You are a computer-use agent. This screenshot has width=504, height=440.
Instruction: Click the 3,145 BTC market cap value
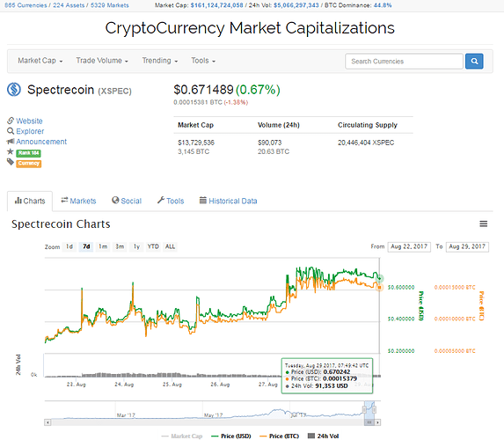coord(194,151)
